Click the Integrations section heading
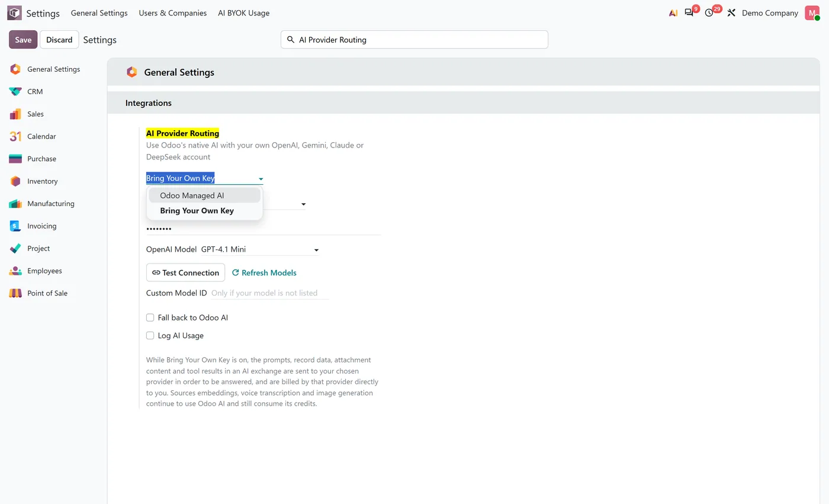Viewport: 829px width, 504px height. [149, 103]
